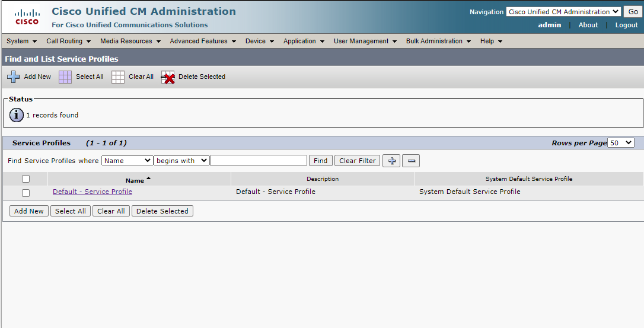This screenshot has height=328, width=644.
Task: Open the Call Routing menu
Action: (68, 41)
